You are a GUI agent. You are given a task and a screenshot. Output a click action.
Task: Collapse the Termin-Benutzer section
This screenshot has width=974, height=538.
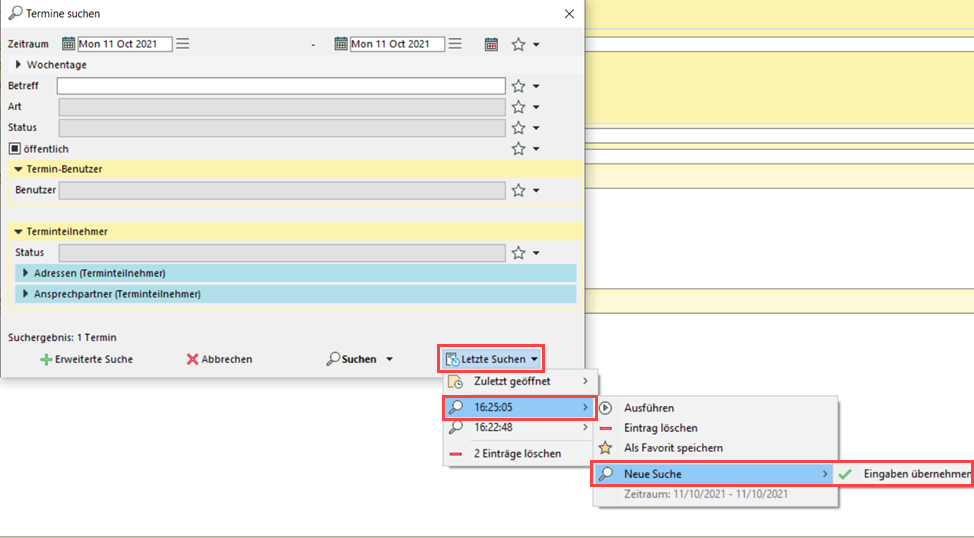[x=18, y=169]
